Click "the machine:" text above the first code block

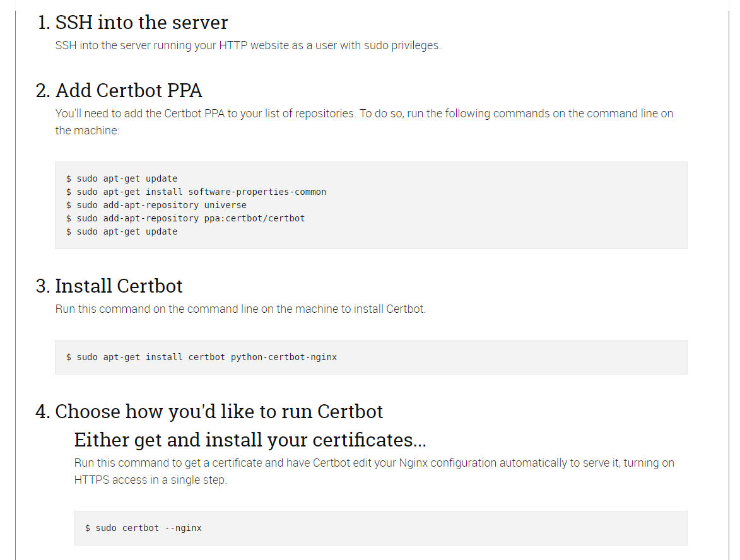point(87,131)
